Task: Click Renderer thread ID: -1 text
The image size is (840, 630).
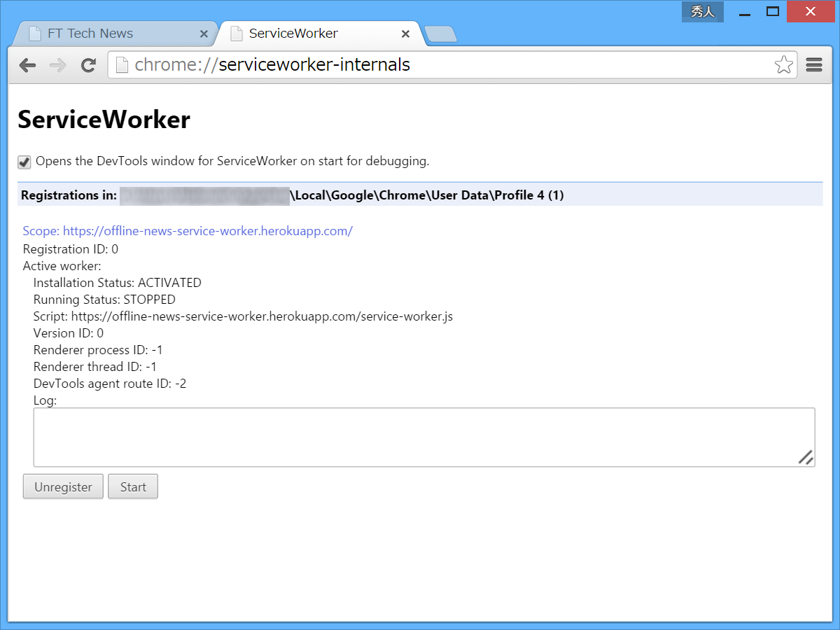Action: click(95, 367)
